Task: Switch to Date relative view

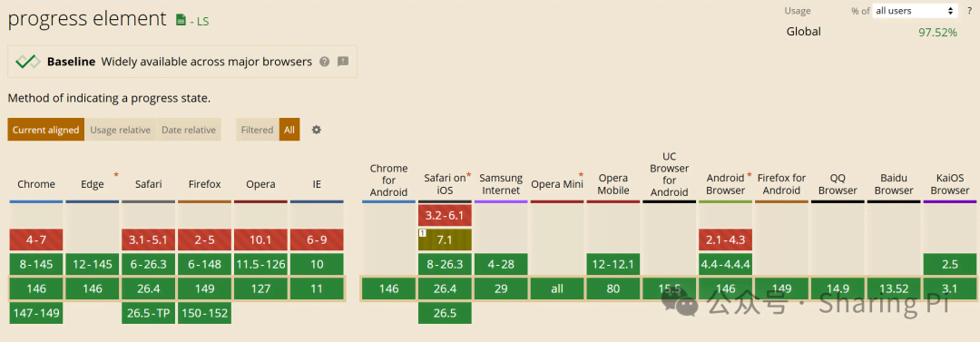Action: (188, 130)
